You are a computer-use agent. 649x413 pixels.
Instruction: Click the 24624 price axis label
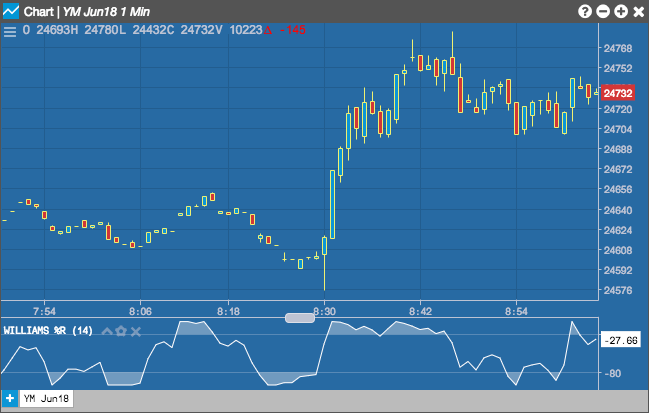pyautogui.click(x=618, y=230)
